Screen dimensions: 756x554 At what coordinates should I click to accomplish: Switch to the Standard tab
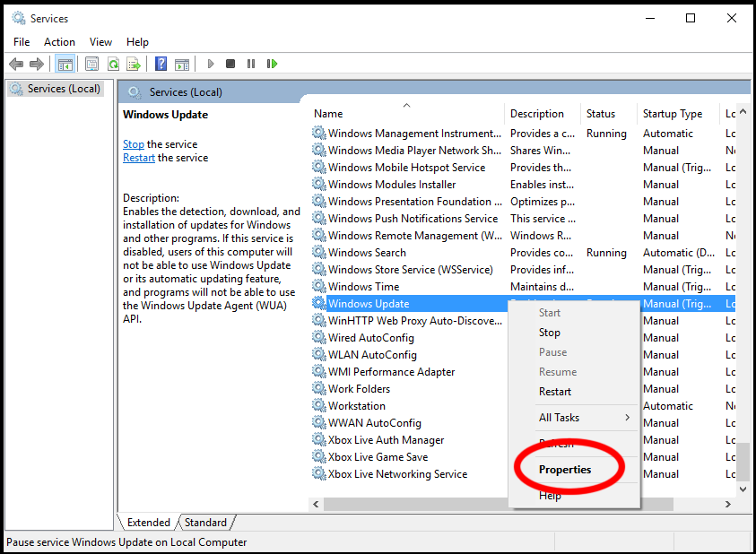point(206,523)
